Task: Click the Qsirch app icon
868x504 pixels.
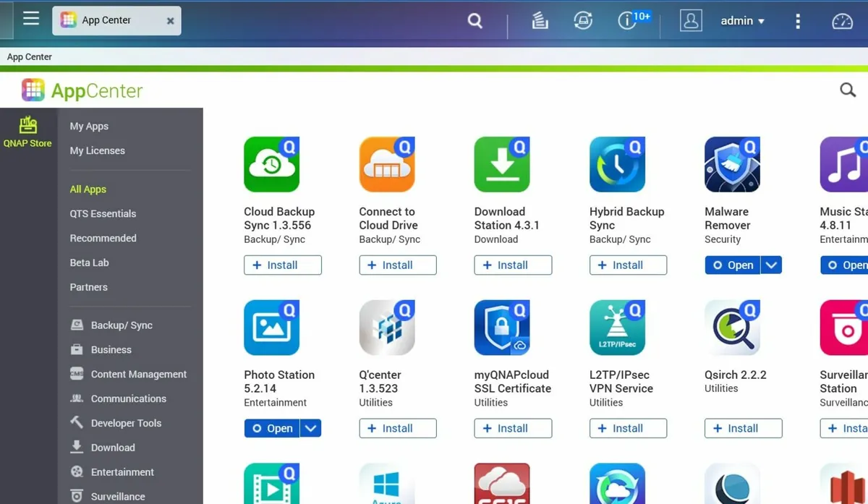Action: (733, 328)
